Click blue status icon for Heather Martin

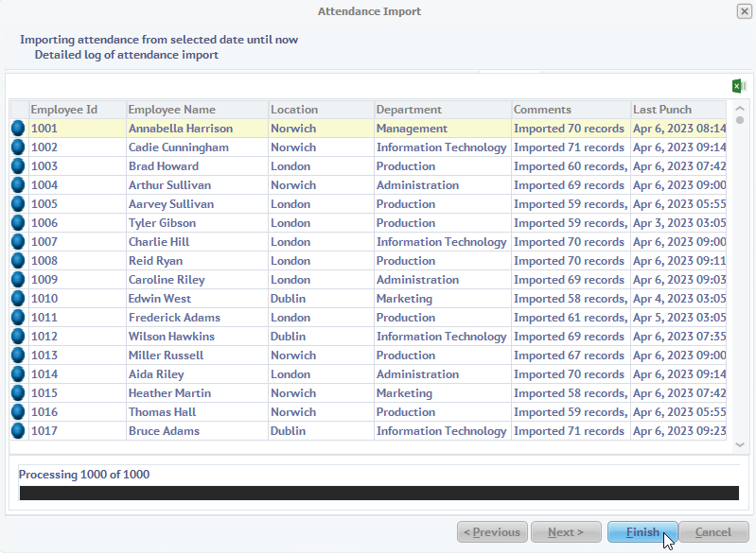click(x=18, y=393)
